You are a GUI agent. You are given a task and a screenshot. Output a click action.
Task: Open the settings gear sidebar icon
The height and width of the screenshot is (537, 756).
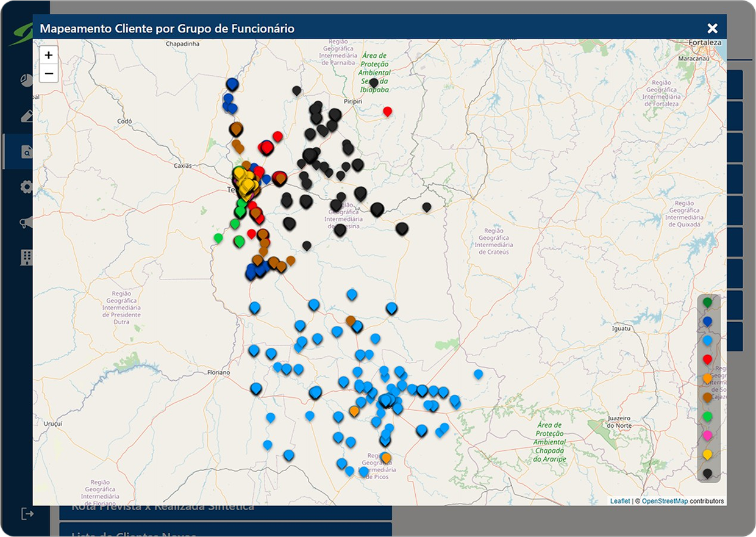(26, 187)
